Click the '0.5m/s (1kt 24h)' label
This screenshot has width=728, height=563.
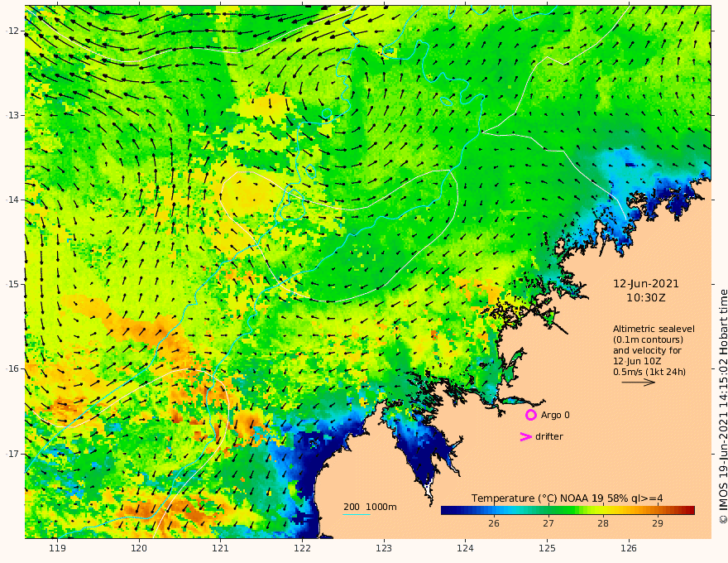pyautogui.click(x=649, y=372)
